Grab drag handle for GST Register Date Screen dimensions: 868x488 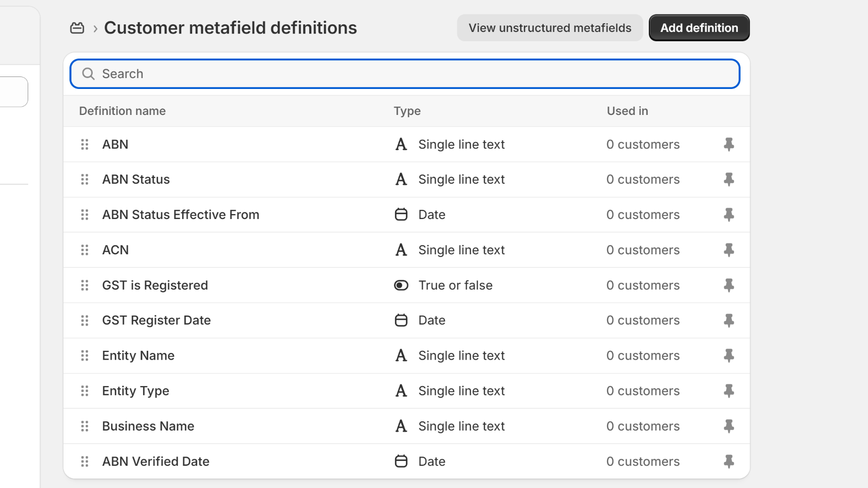[85, 320]
